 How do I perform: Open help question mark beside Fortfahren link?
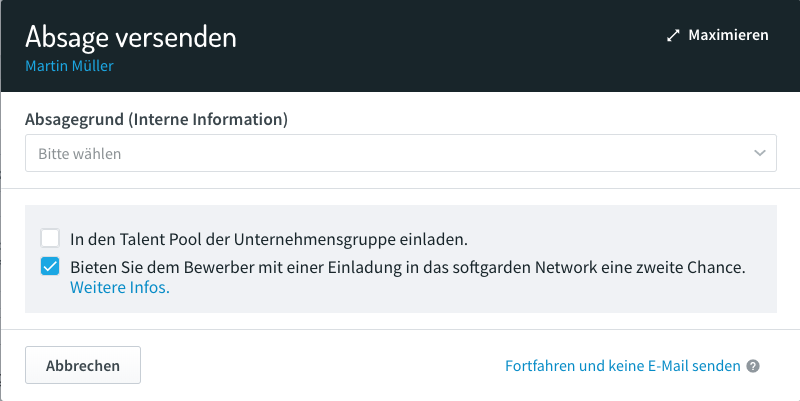coord(753,366)
